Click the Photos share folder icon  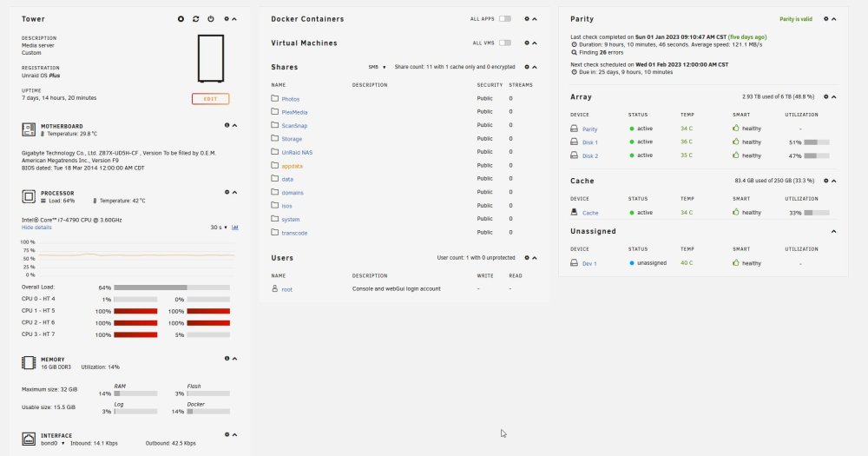point(274,98)
